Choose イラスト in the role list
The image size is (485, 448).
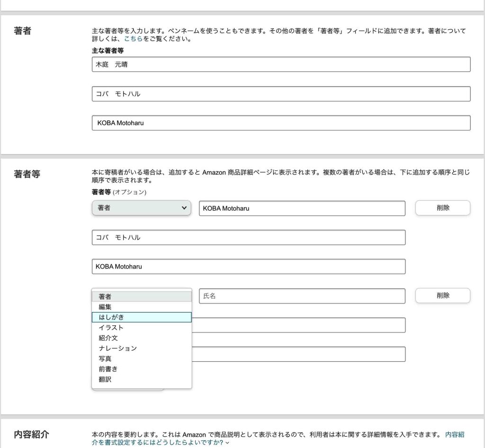point(142,327)
